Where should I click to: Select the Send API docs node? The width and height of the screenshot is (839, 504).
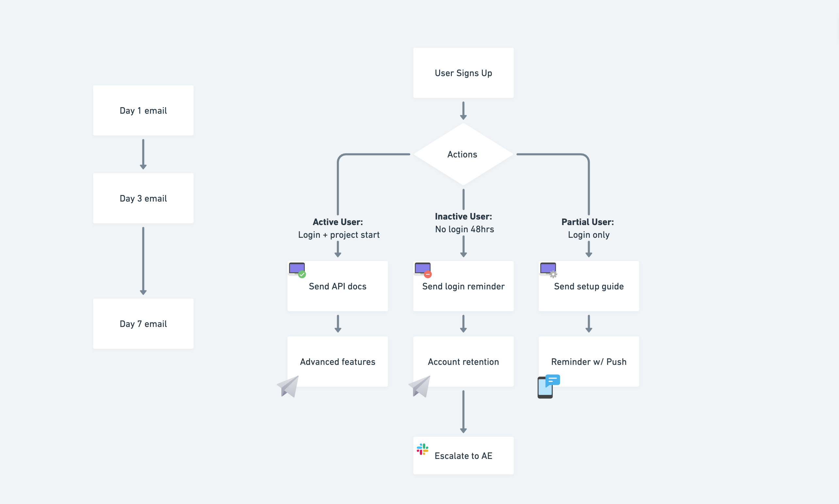337,286
